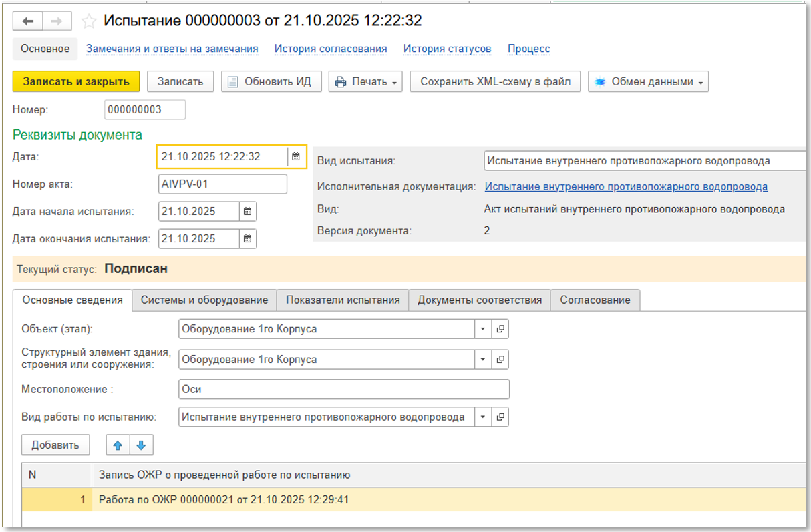Open calendar for Дата начала испытания
811x532 pixels.
click(x=247, y=212)
